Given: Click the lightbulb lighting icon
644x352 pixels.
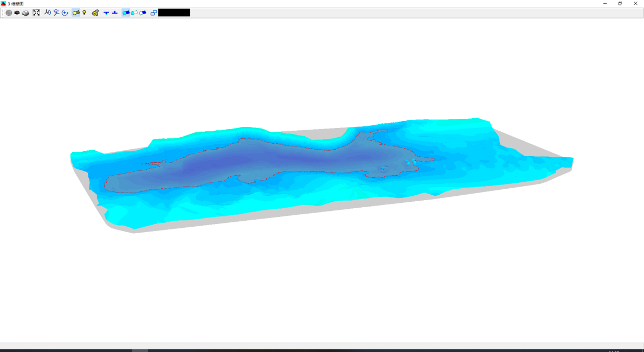Looking at the screenshot, I should pos(84,12).
